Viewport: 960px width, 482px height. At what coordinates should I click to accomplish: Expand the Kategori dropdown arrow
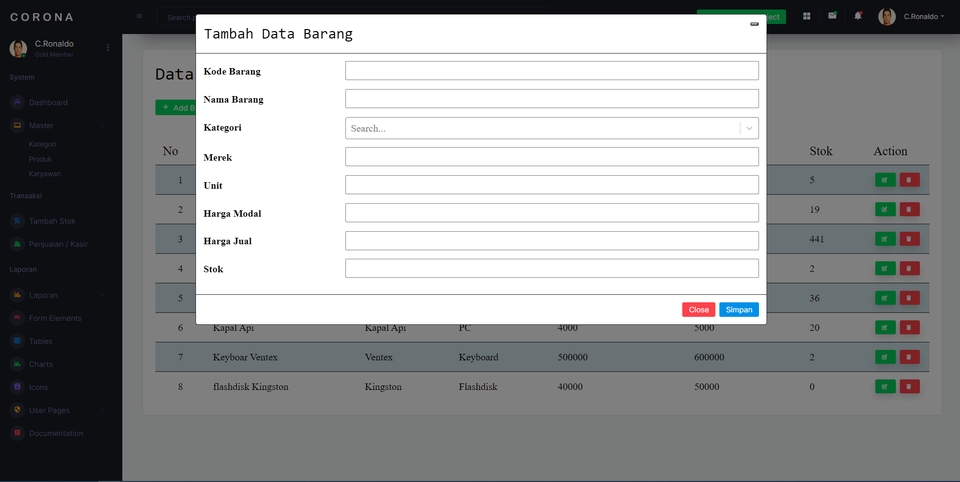(749, 128)
